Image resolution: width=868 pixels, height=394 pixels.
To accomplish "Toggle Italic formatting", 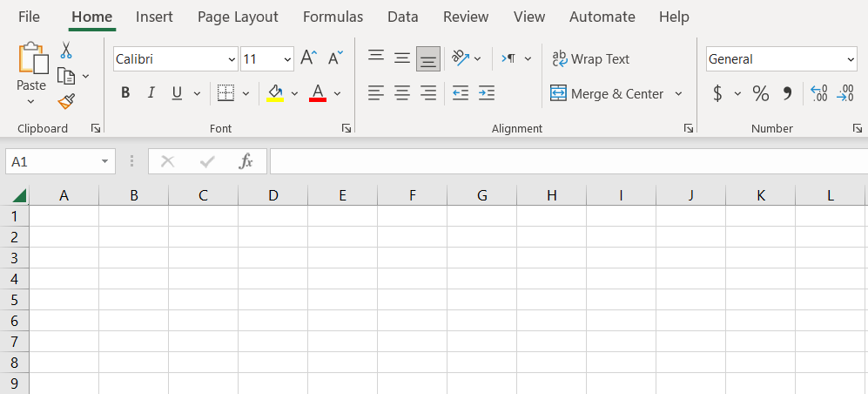I will coord(151,93).
